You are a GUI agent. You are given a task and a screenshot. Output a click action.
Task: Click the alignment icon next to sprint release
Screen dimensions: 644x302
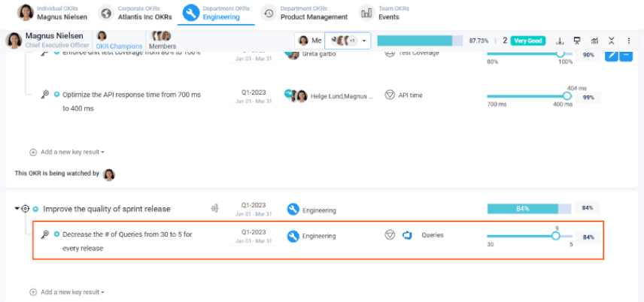tap(214, 208)
